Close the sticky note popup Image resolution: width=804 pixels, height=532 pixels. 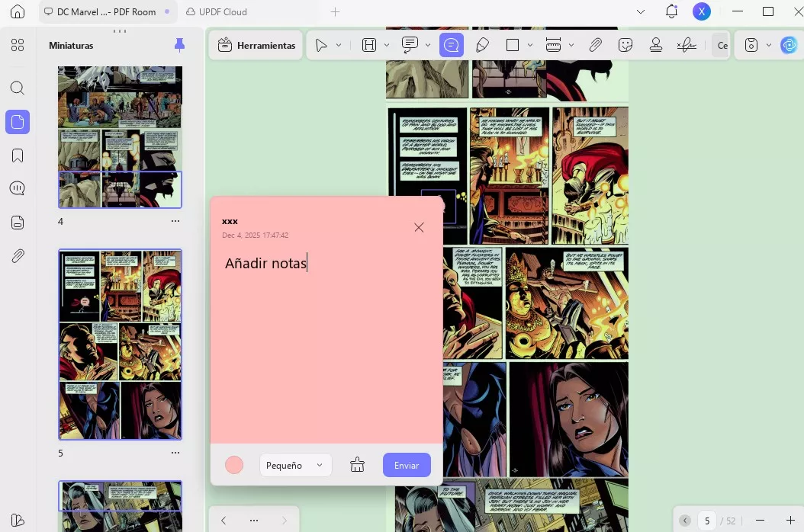tap(419, 227)
